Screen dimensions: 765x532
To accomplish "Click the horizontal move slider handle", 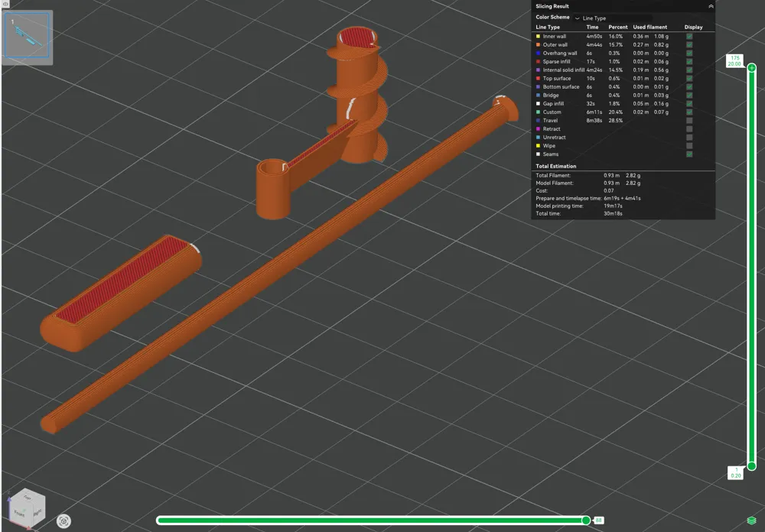I will pyautogui.click(x=586, y=521).
